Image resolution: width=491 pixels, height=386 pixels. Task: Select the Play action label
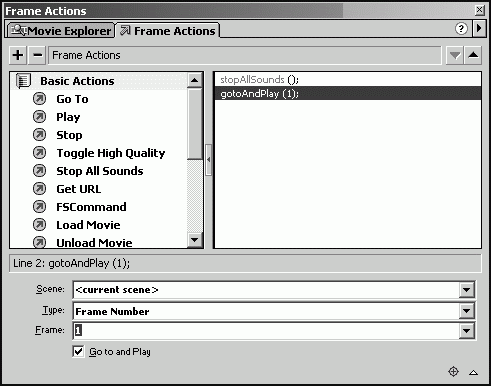pyautogui.click(x=68, y=117)
